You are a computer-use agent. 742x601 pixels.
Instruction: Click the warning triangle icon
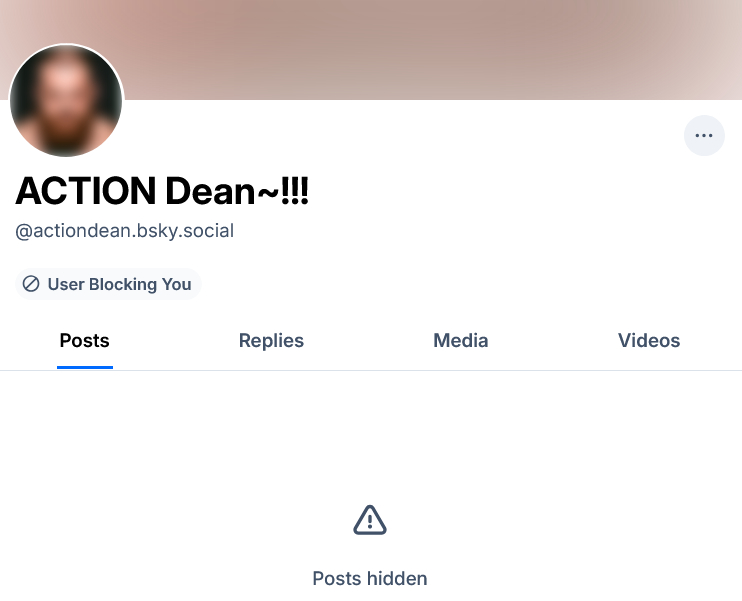coord(370,519)
